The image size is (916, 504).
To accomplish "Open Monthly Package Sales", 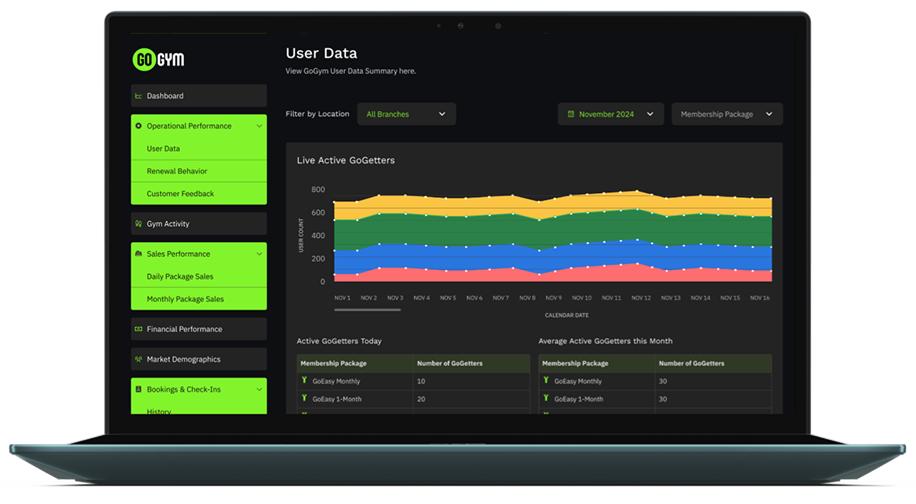I will (199, 299).
